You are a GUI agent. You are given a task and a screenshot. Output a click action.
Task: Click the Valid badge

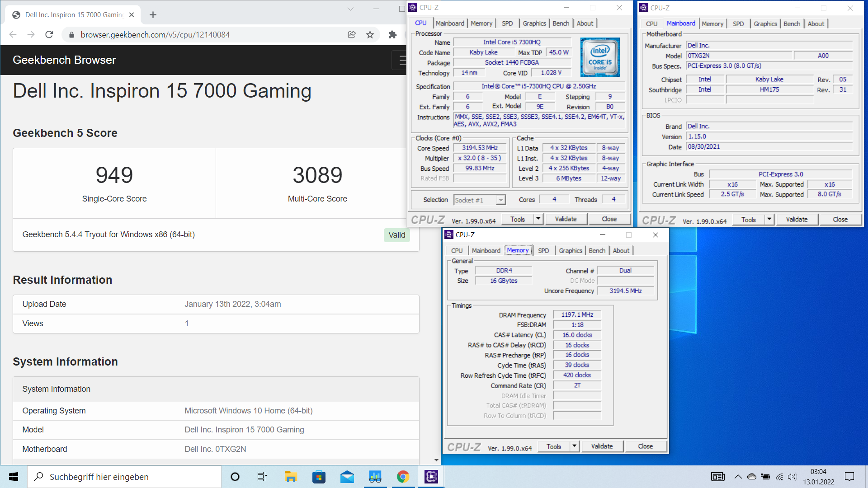pyautogui.click(x=397, y=235)
